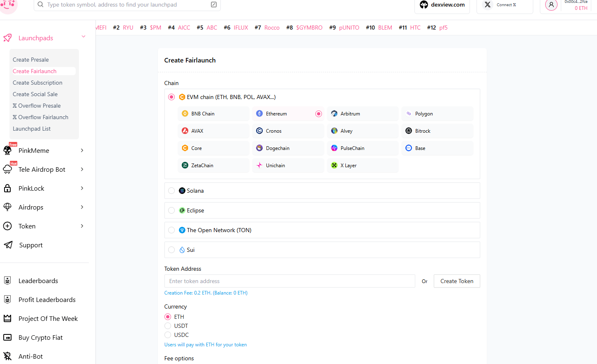Choose ETH currency radio button

point(168,317)
